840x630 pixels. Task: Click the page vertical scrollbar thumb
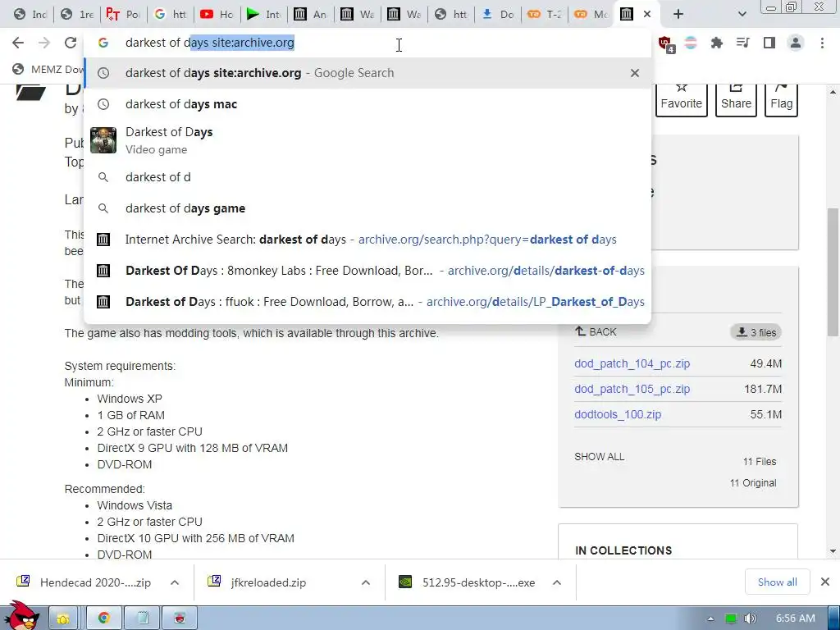click(833, 272)
